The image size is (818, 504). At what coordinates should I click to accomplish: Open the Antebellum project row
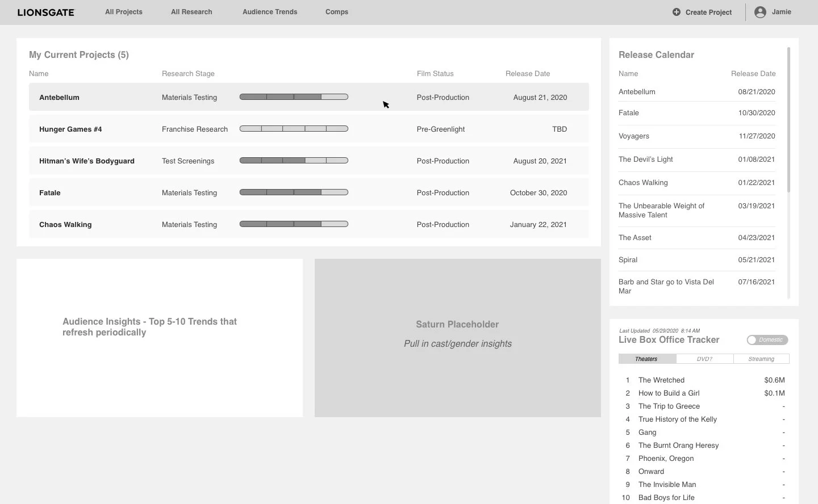pos(309,97)
